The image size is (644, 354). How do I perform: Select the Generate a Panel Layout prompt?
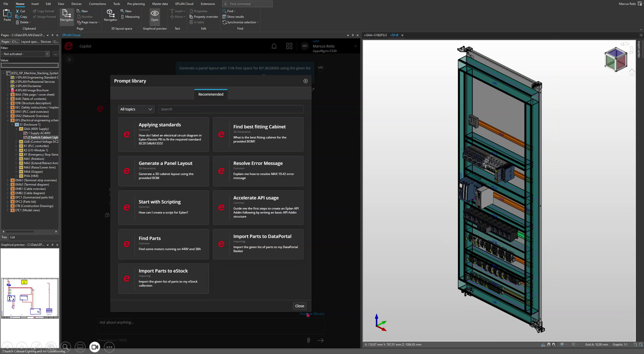164,171
